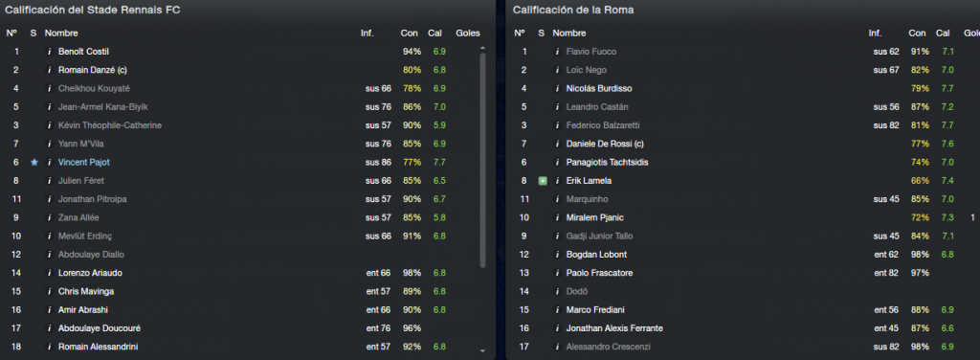Click the star icon next to Vincent Pajot
Image resolution: width=980 pixels, height=360 pixels.
coord(33,163)
